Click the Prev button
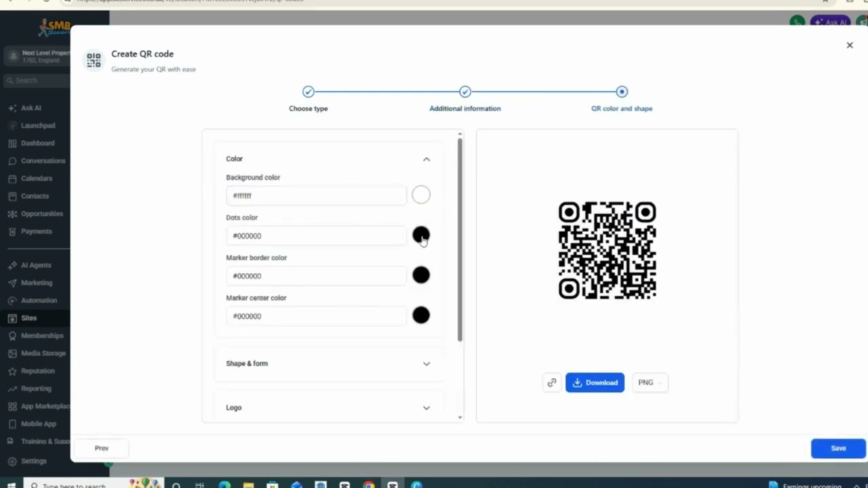The width and height of the screenshot is (868, 488). coord(102,448)
